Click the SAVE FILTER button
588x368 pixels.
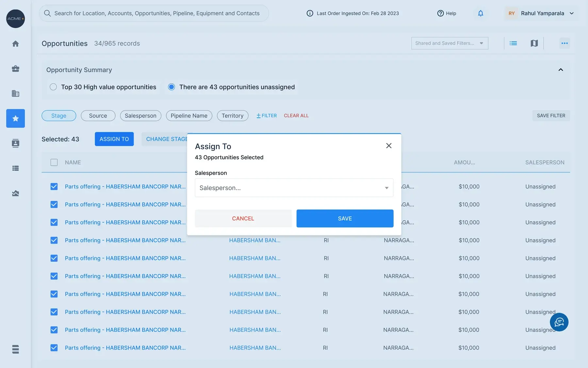[551, 115]
